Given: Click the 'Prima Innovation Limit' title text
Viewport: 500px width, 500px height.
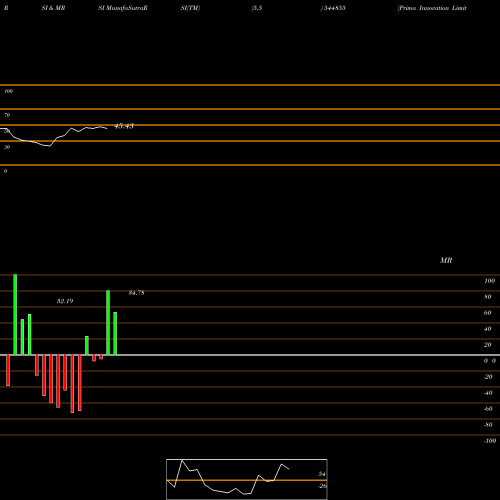Looking at the screenshot, I should [432, 8].
